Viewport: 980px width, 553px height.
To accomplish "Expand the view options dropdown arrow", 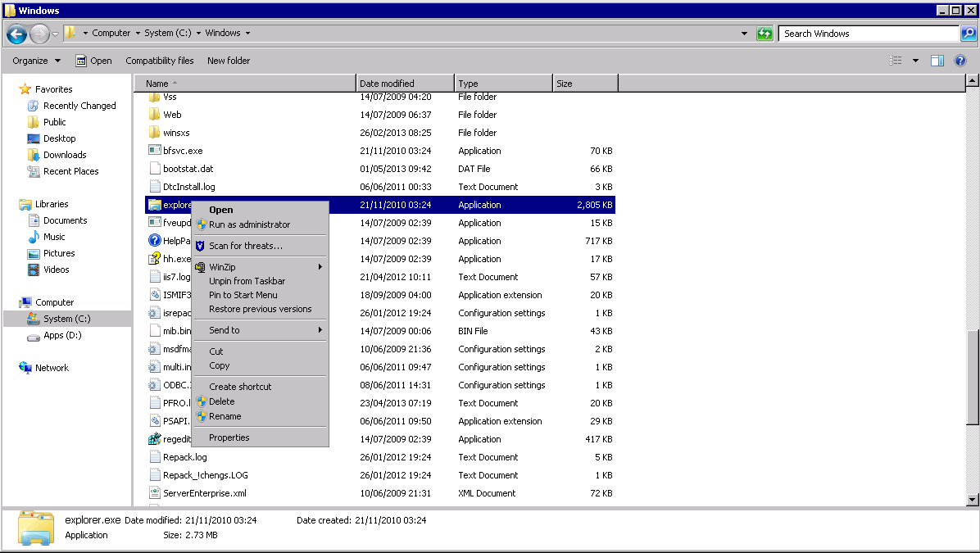I will pos(915,61).
